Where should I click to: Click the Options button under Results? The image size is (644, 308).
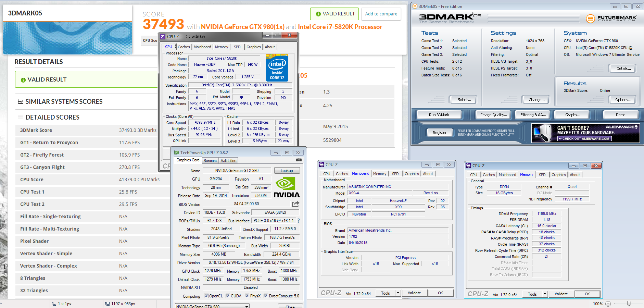(623, 100)
